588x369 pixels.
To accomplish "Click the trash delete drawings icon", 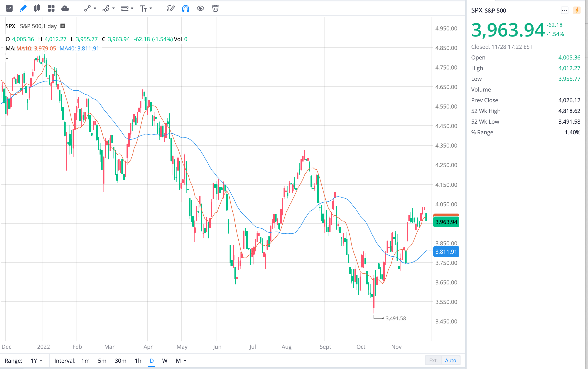I will [x=215, y=9].
